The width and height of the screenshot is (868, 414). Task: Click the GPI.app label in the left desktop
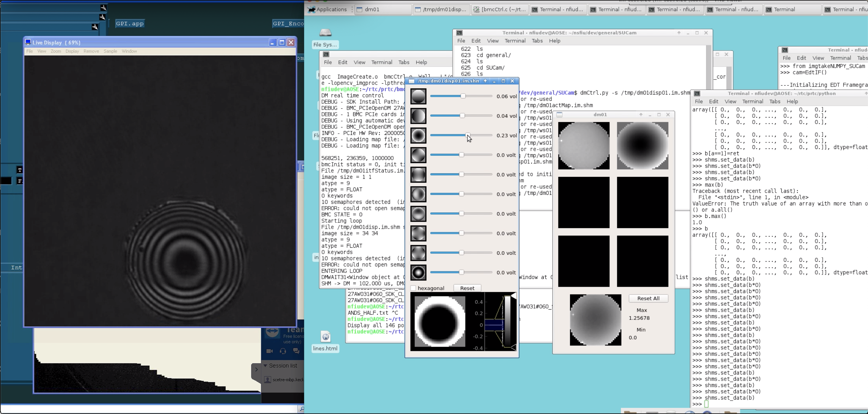tap(130, 24)
